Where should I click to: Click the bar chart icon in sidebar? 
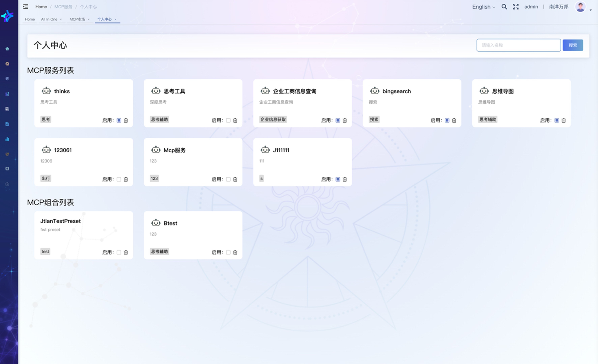(x=7, y=139)
